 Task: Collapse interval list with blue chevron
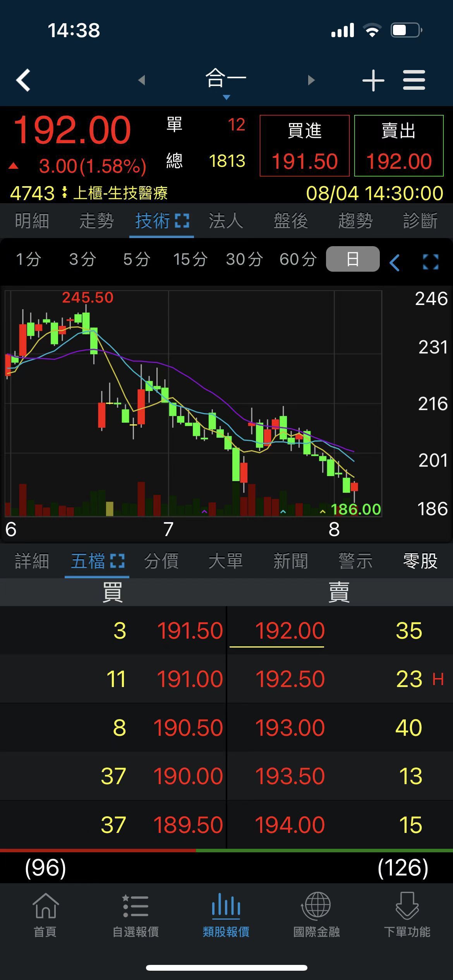click(395, 263)
